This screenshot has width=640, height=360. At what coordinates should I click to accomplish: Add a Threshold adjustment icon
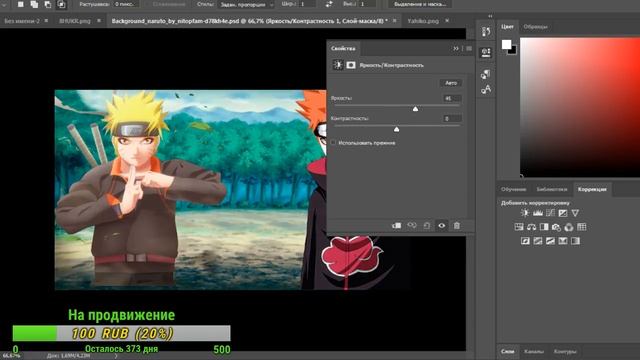(550, 241)
